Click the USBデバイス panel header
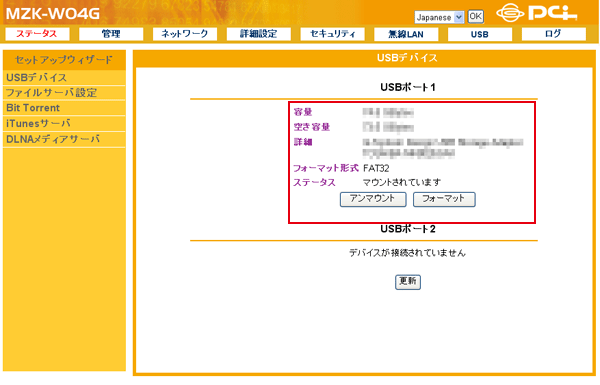 click(x=407, y=58)
